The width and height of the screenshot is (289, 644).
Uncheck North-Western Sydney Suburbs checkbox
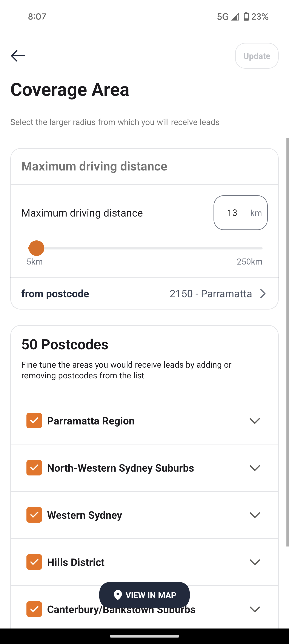(x=34, y=468)
